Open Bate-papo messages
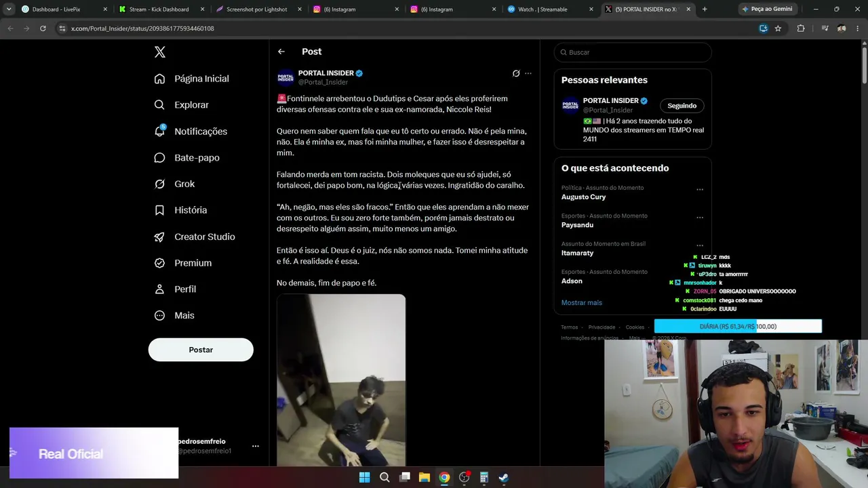This screenshot has height=488, width=868. [187, 158]
